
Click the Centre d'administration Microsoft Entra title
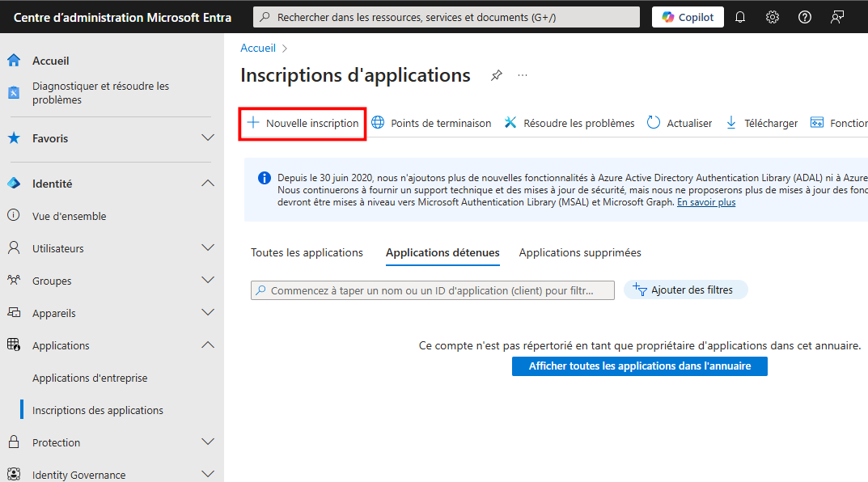[x=122, y=18]
